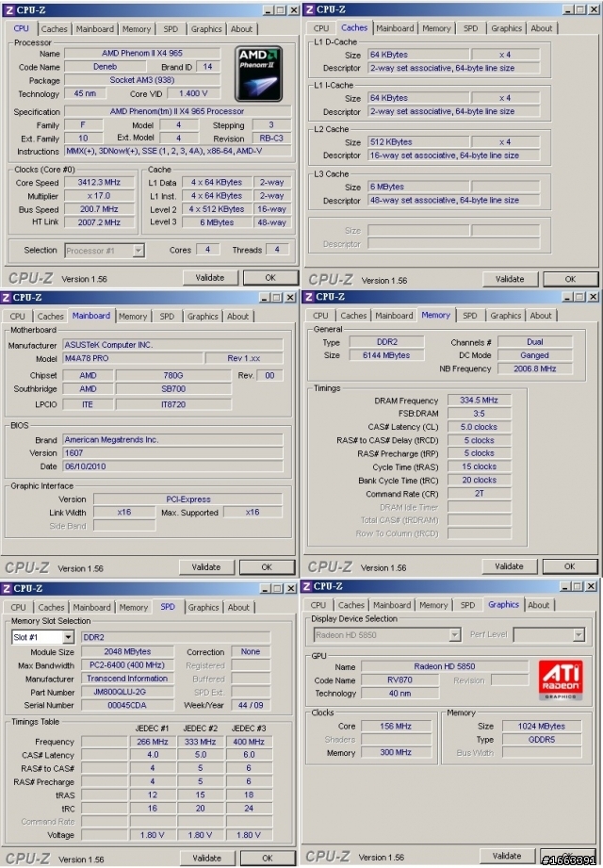Click the Z title icon in the Graphics tab window
The height and width of the screenshot is (868, 603).
point(306,586)
